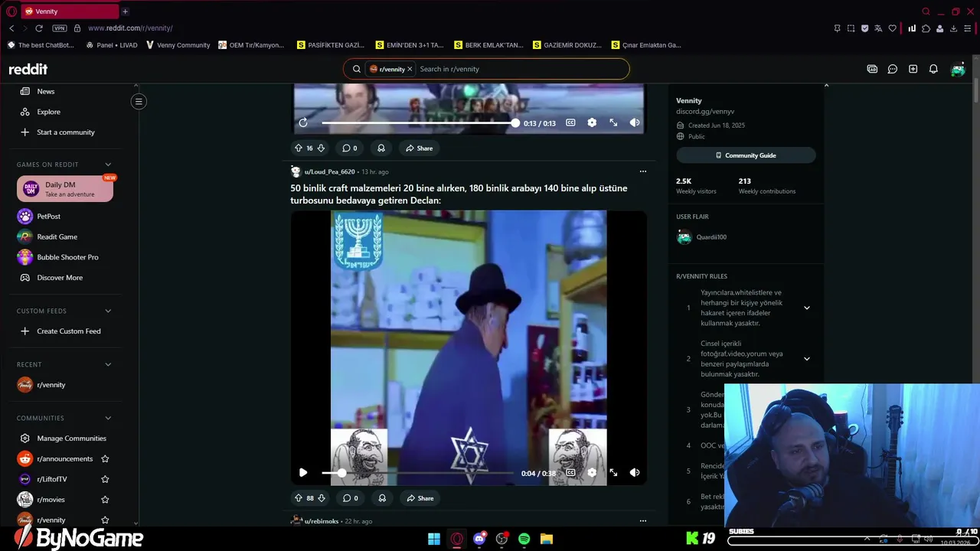Favorite r/vennity with star in communities
The width and height of the screenshot is (980, 551).
click(x=105, y=520)
